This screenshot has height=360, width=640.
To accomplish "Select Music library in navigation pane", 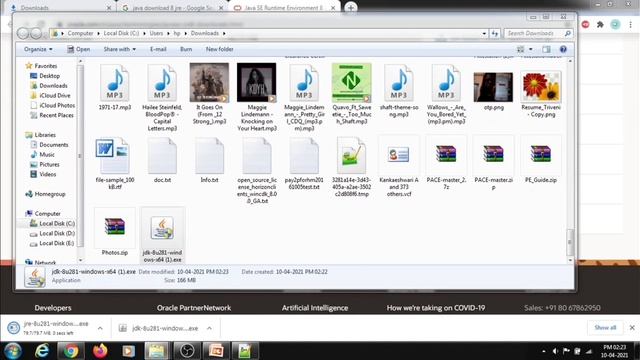I will (42, 155).
